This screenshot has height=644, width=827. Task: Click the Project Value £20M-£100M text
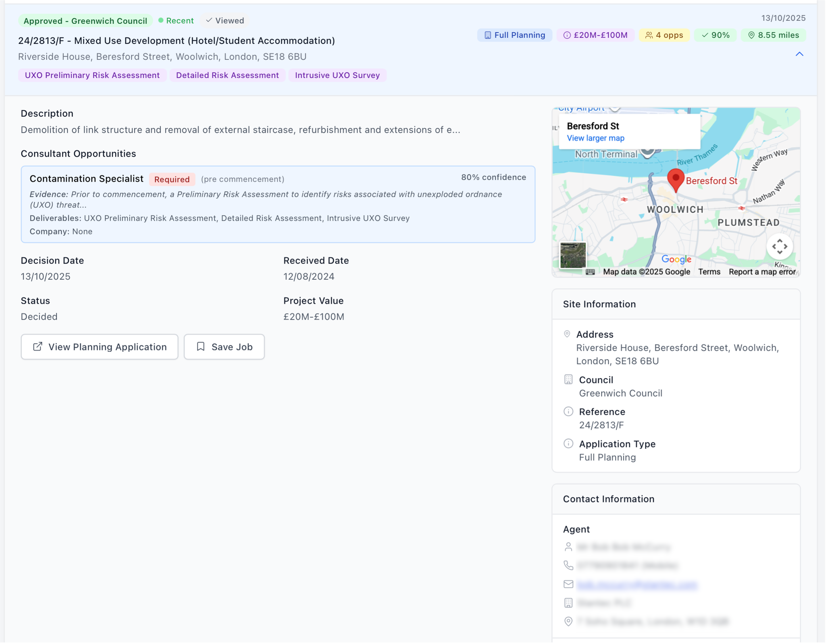click(x=314, y=317)
